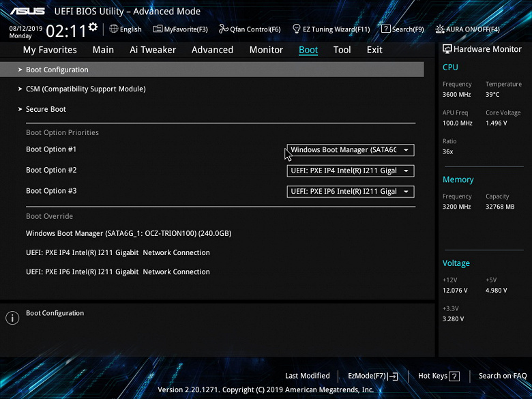532x399 pixels.
Task: Click the CPU heading in Hardware Monitor
Action: (x=450, y=67)
